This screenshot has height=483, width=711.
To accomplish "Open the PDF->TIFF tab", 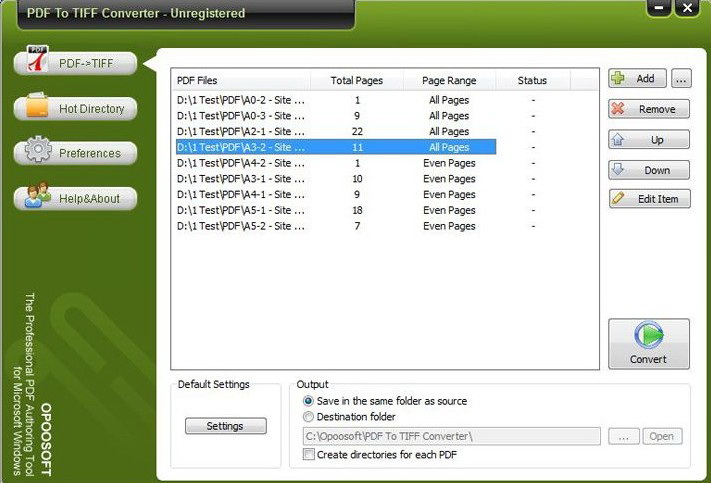I will tap(75, 63).
